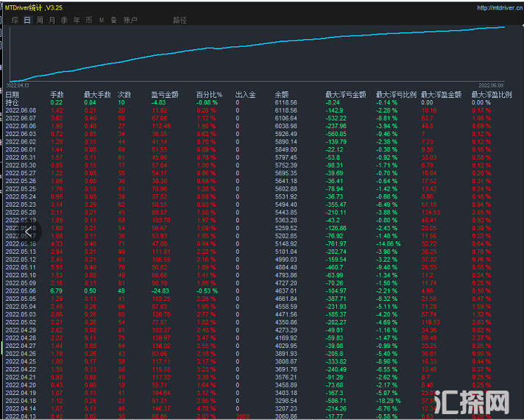Click the deposit value 3000
Viewport: 524px width, 420px height.
(243, 416)
